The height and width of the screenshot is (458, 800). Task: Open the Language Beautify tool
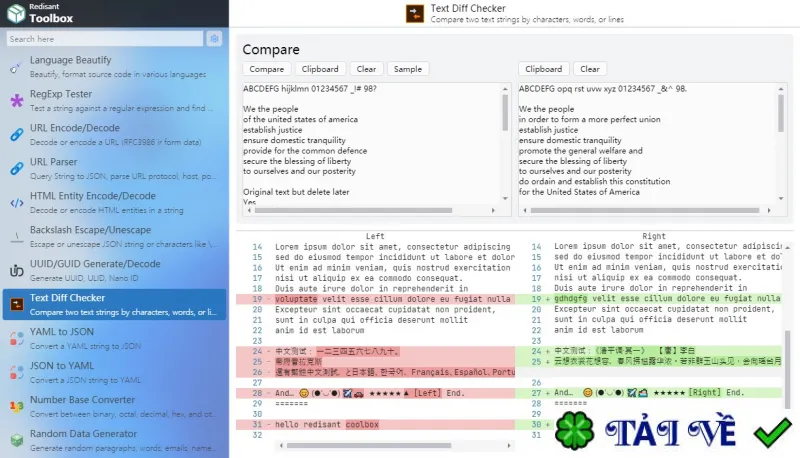point(114,67)
